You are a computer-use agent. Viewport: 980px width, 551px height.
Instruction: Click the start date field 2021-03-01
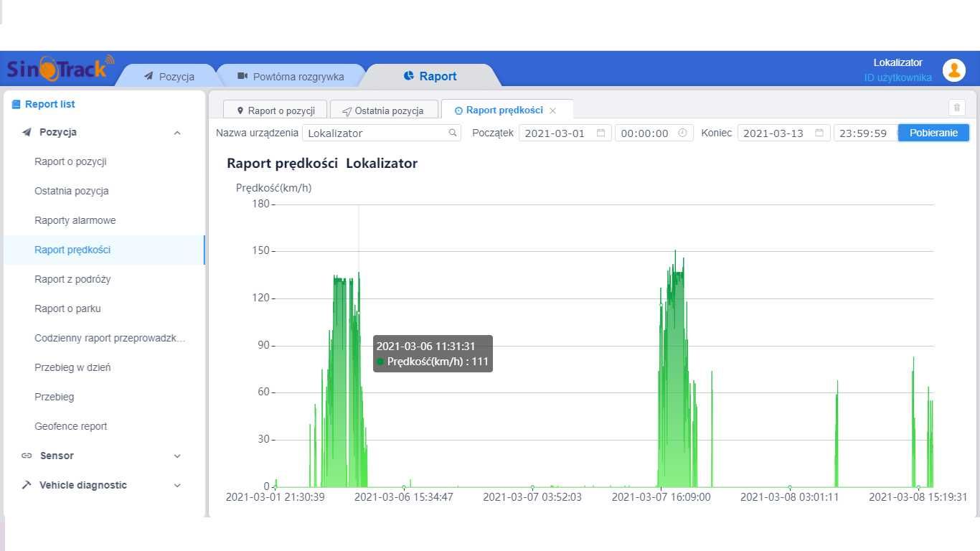[565, 133]
